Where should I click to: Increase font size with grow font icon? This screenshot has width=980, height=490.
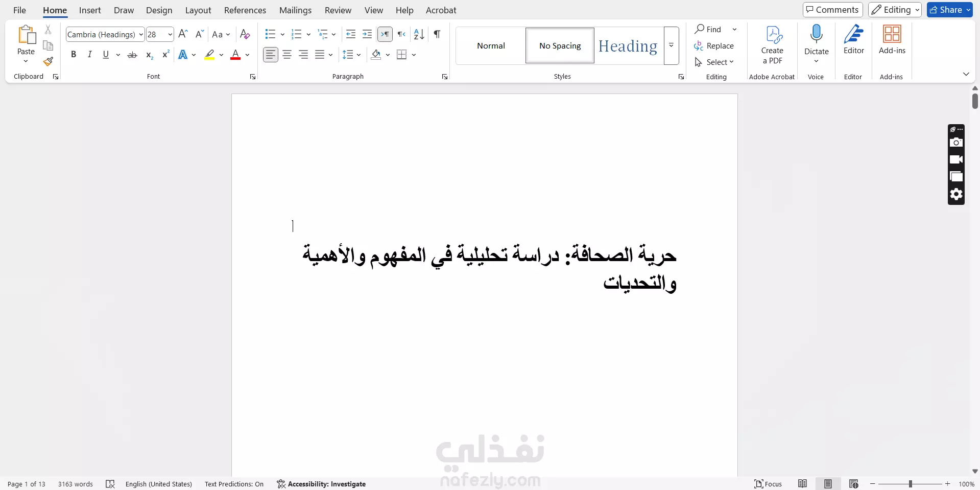[183, 34]
